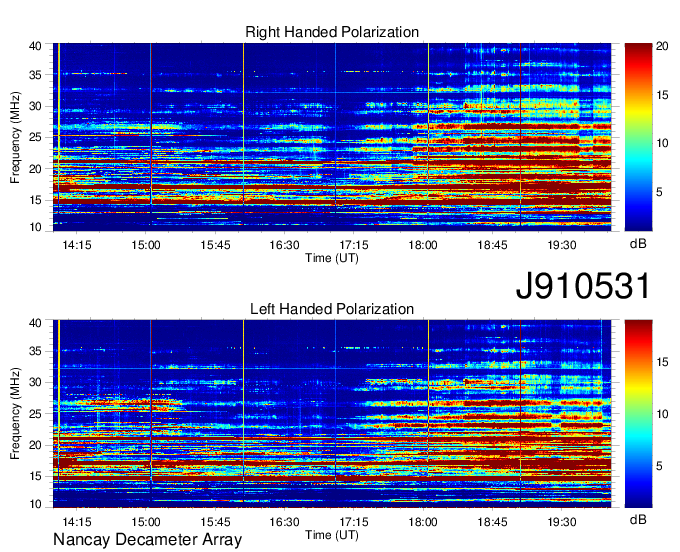The height and width of the screenshot is (552, 680).
Task: Click the 5 tick on the left-handed color bar
Action: [659, 466]
